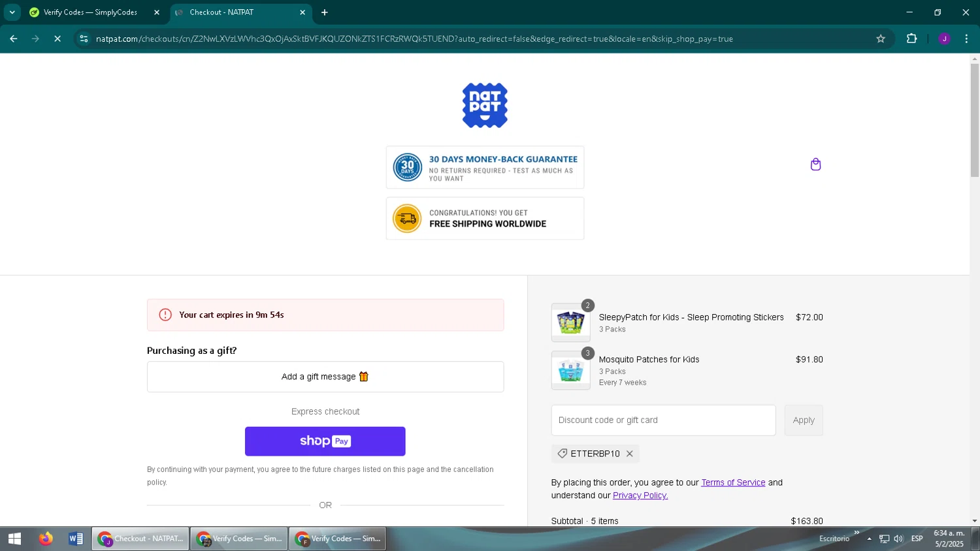Open Chrome three-dot menu
The height and width of the screenshot is (551, 980).
pos(966,39)
